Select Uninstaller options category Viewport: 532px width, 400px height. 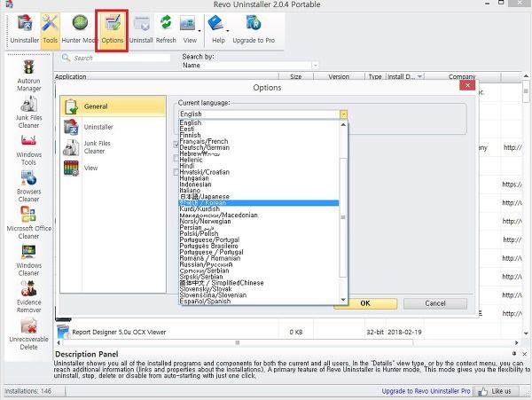tap(113, 127)
